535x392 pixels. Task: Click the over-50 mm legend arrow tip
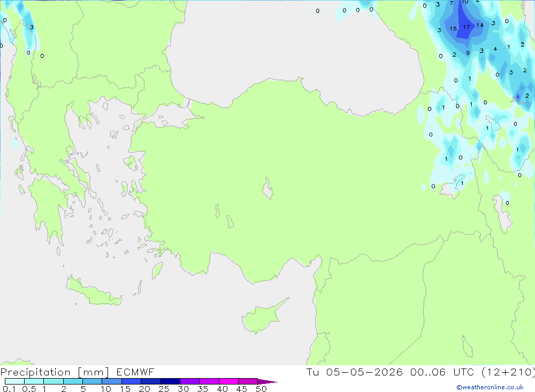coord(267,381)
